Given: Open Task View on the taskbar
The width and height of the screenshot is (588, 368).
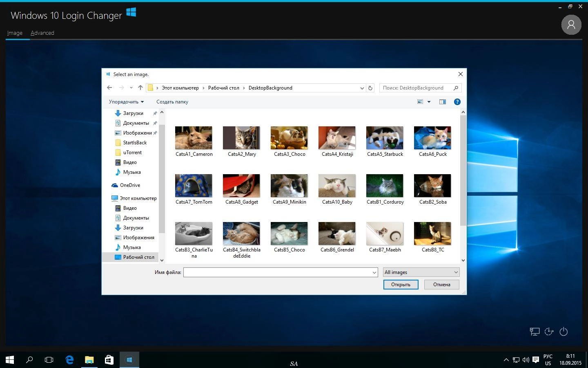Looking at the screenshot, I should click(x=49, y=360).
